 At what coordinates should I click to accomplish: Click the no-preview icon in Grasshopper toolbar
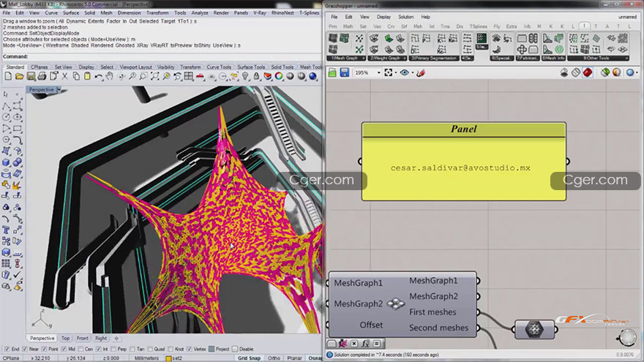(x=564, y=72)
